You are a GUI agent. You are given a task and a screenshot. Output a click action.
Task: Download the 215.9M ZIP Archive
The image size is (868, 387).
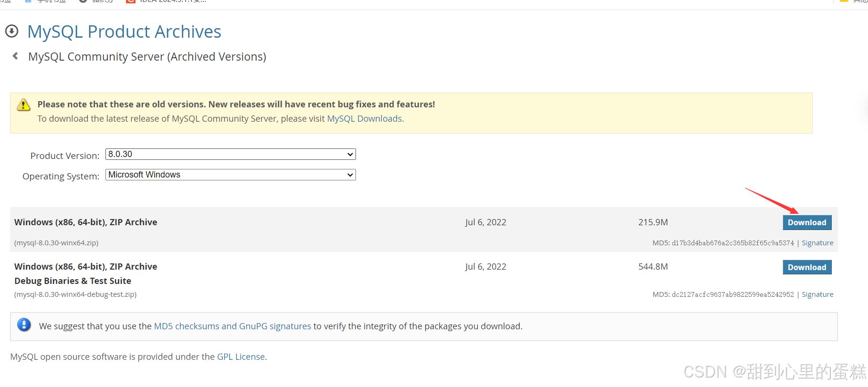(x=807, y=222)
